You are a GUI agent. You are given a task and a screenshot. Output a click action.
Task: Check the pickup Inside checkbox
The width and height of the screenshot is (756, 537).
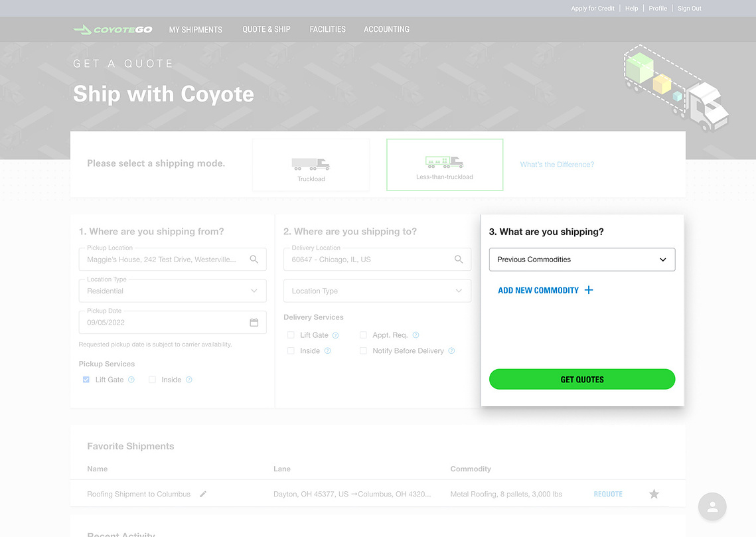coord(153,380)
